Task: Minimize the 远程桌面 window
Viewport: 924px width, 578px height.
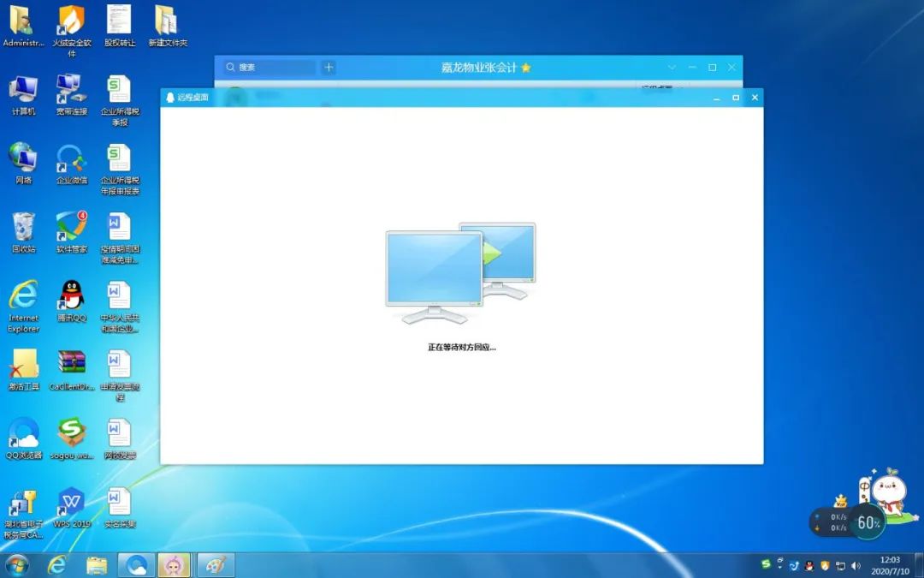Action: [717, 98]
